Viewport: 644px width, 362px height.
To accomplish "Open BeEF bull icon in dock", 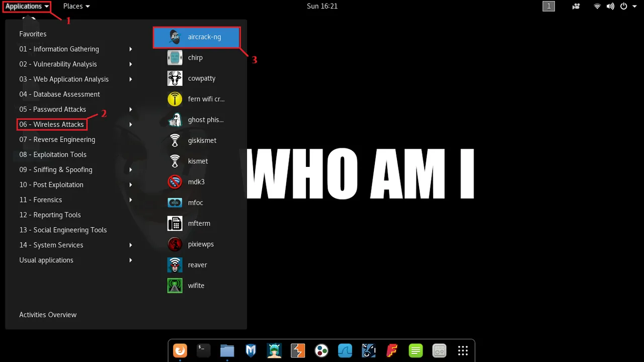I will [x=369, y=350].
